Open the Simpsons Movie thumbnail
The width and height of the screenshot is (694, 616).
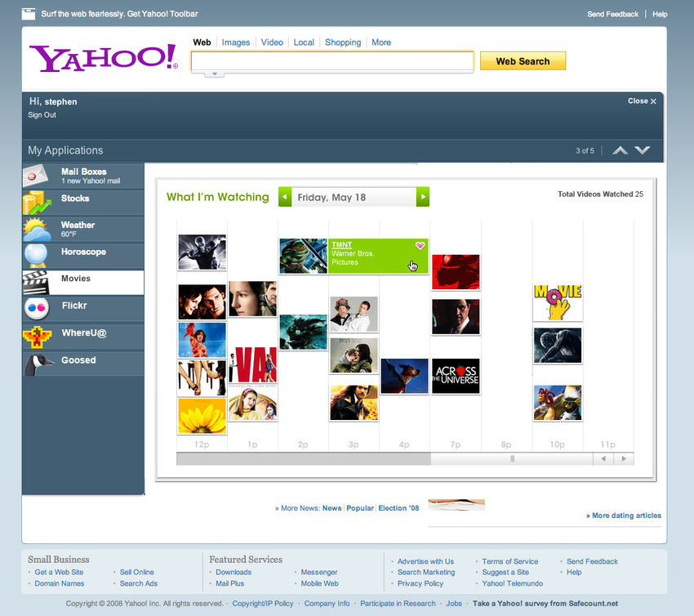point(558,302)
